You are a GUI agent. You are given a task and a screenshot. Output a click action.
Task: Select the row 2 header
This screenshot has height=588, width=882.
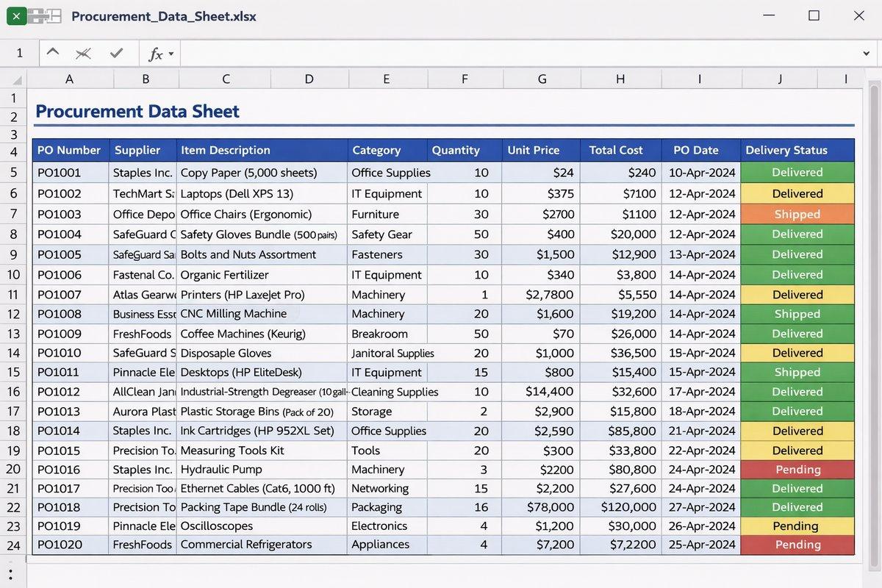pyautogui.click(x=13, y=117)
